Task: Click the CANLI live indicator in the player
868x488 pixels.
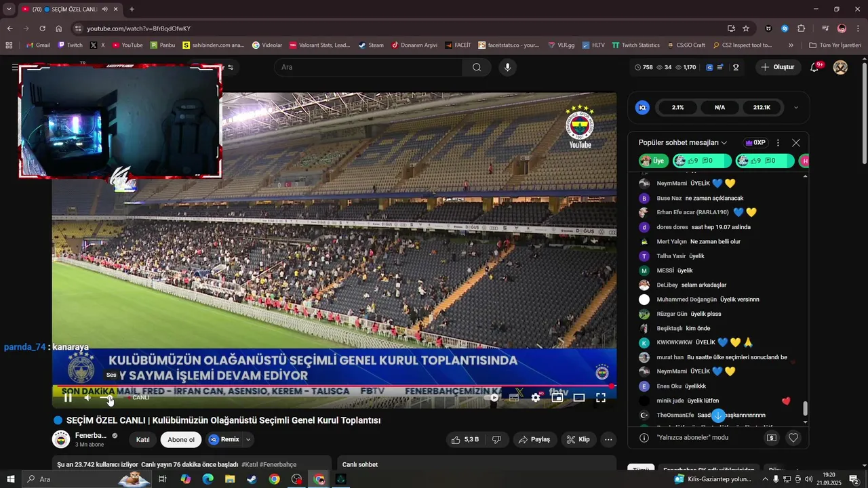Action: click(140, 398)
